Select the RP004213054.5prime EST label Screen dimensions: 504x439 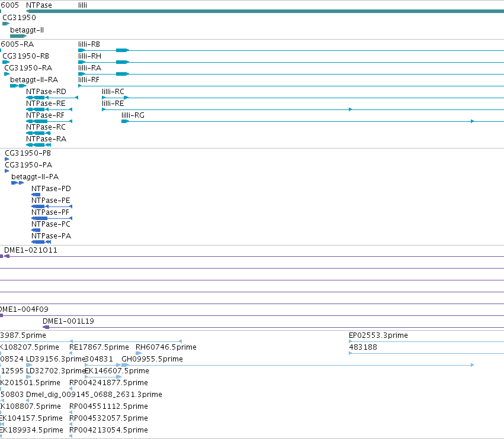click(x=108, y=431)
